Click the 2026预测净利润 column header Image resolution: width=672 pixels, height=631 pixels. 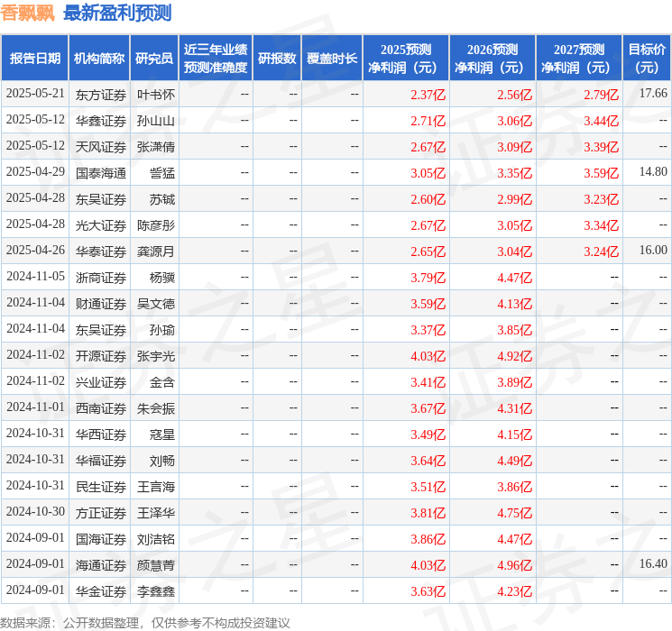[x=492, y=59]
